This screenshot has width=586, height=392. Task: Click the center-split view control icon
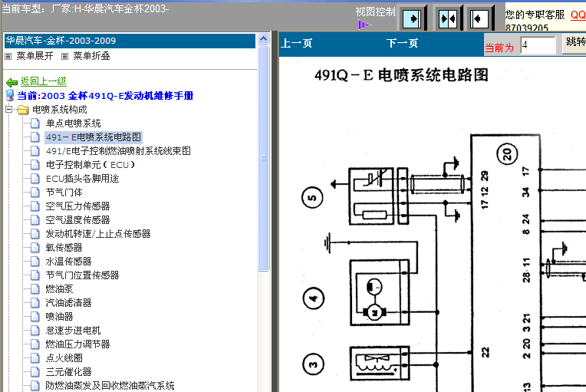pos(448,18)
